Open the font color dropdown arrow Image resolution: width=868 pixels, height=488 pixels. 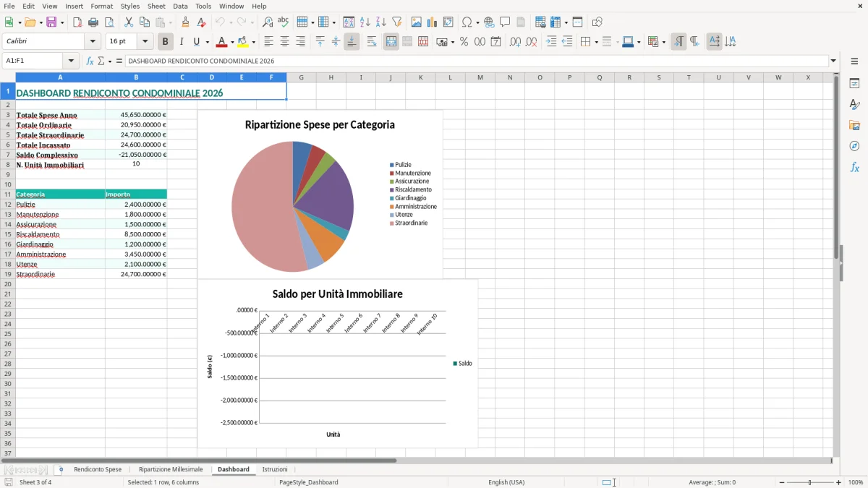click(232, 42)
